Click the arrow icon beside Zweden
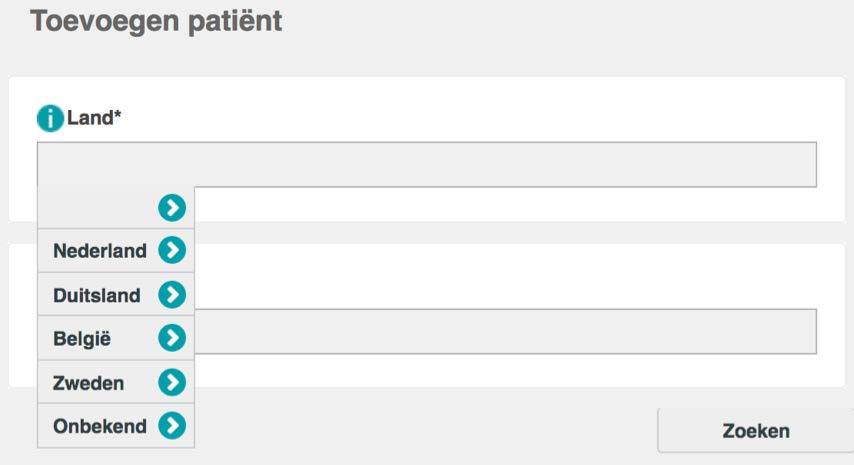This screenshot has height=465, width=854. coord(172,382)
